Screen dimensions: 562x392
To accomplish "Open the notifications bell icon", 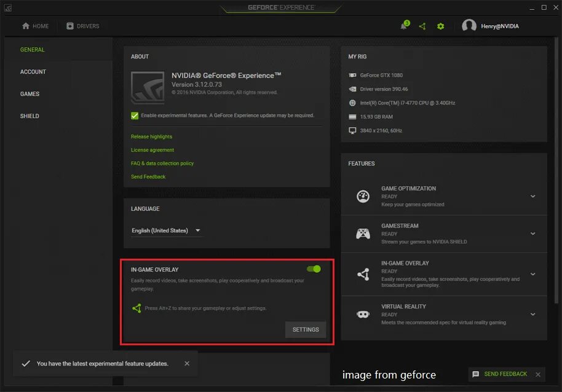I will (403, 26).
